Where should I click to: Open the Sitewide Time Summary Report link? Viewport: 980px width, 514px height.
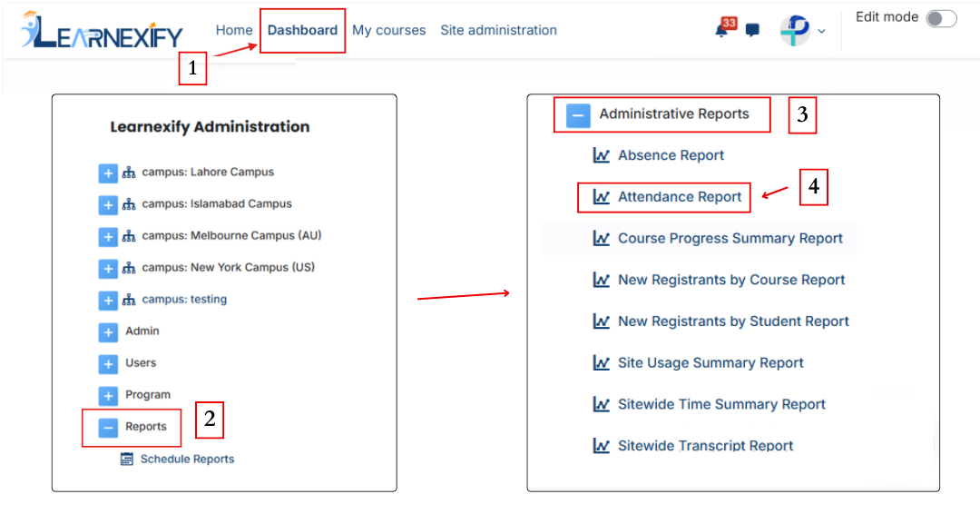(x=721, y=405)
